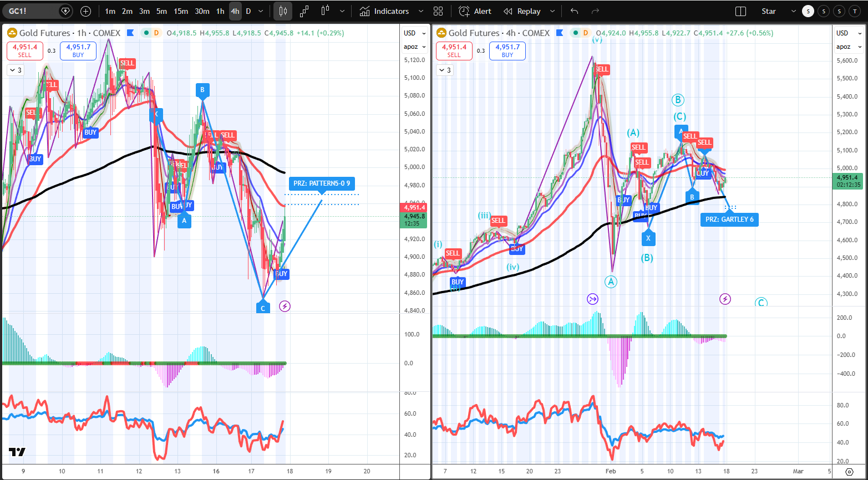Open the GC1! symbol search box
Viewport: 868px width, 480px height.
point(37,11)
